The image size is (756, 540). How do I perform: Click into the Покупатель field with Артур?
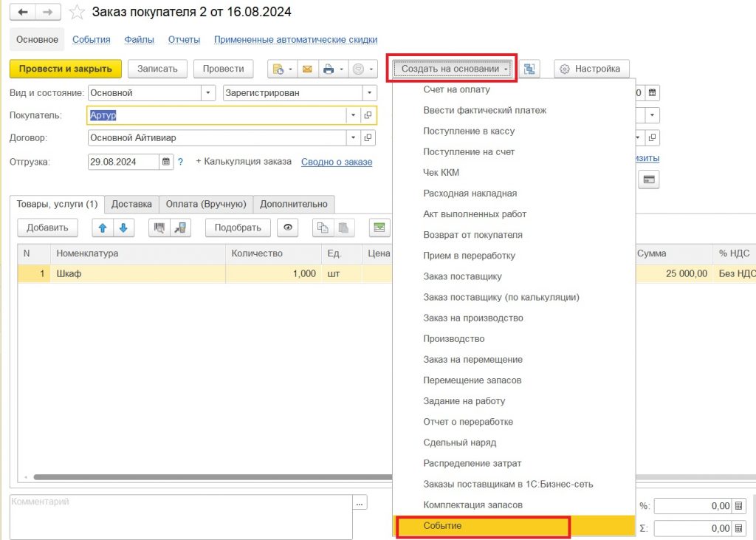point(217,115)
